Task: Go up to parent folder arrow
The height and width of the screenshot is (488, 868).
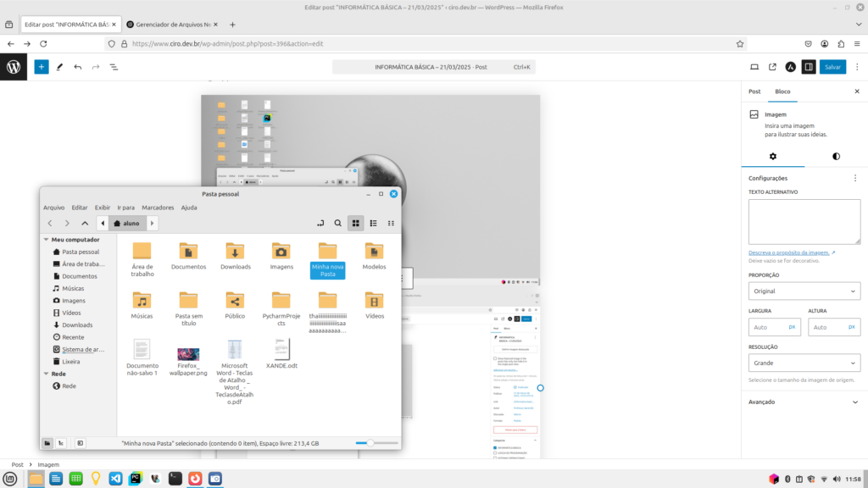Action: [85, 223]
